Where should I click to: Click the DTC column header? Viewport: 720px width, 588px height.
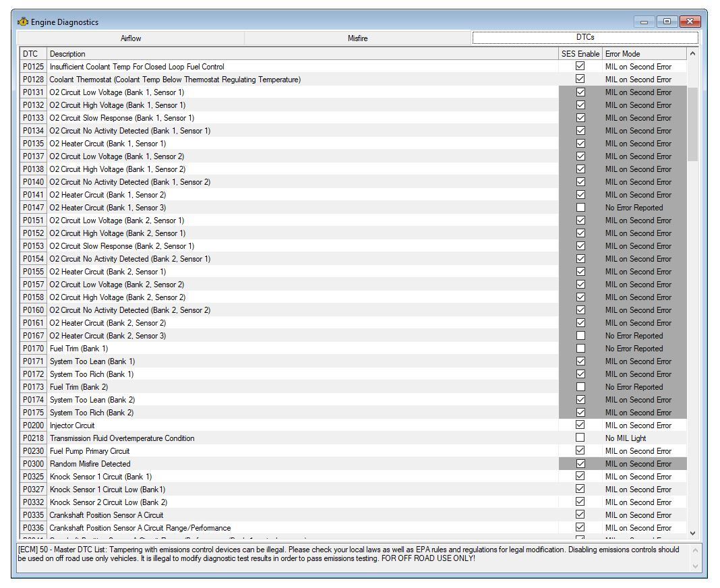31,54
